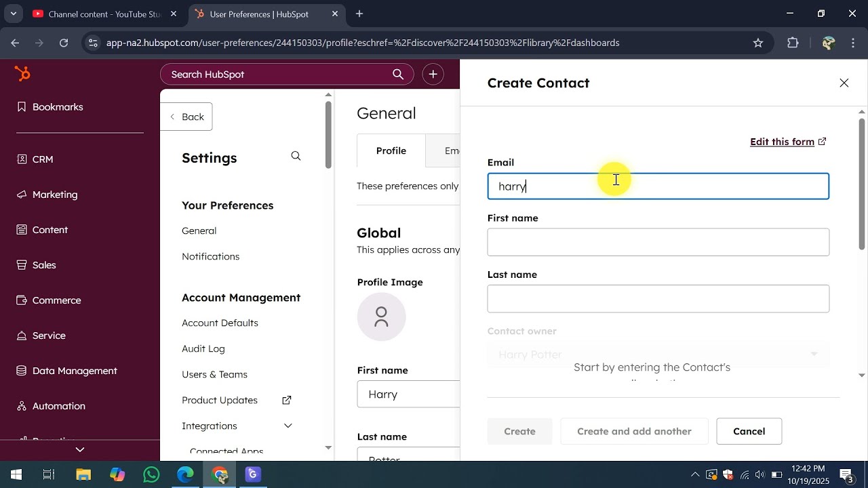Click the Email input containing harry
The image size is (868, 488).
[x=658, y=186]
